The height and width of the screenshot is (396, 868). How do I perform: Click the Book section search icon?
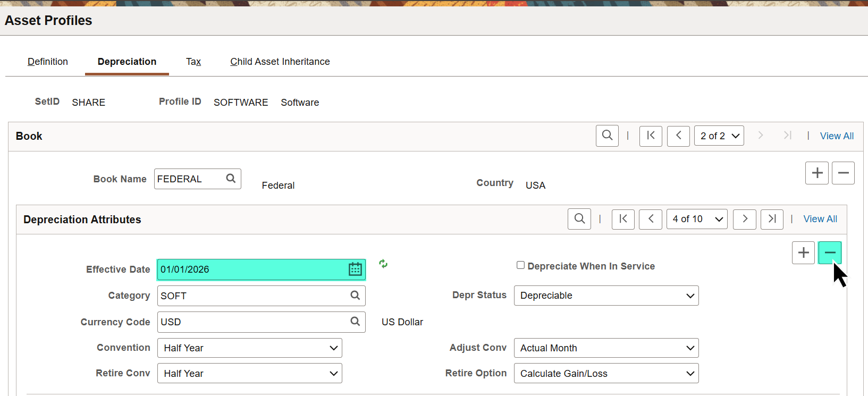[x=607, y=136]
